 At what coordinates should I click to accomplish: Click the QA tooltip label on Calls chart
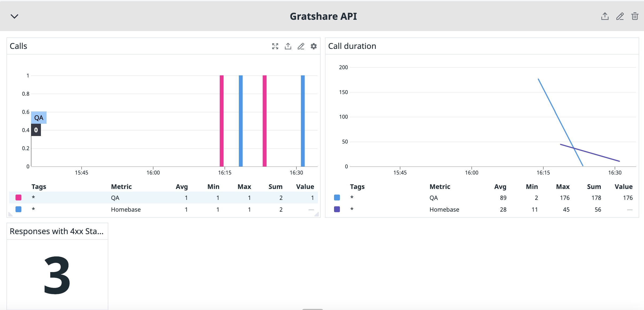(x=39, y=118)
